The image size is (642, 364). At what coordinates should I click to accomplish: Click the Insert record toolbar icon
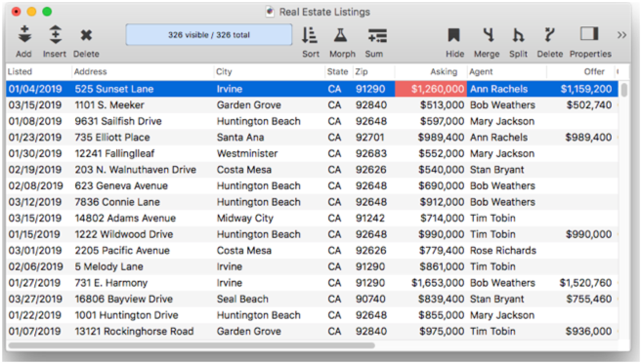pyautogui.click(x=56, y=35)
